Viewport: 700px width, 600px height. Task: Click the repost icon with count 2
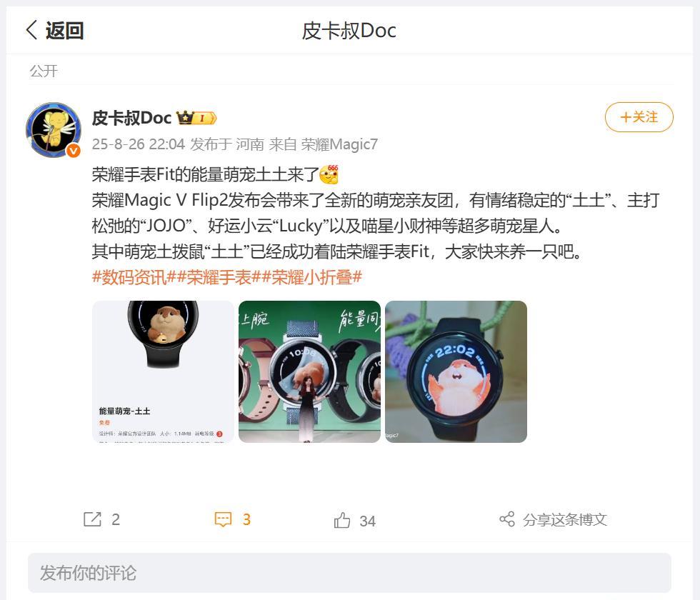click(x=92, y=519)
